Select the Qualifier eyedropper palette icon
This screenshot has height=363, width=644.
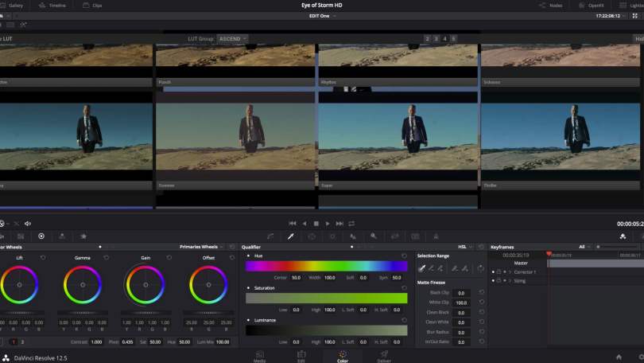tap(291, 236)
